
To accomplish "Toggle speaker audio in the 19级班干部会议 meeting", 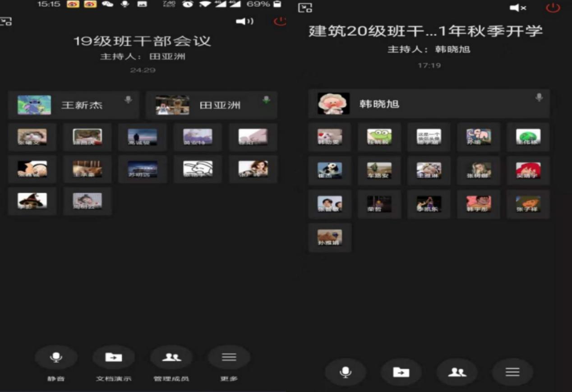I will pyautogui.click(x=244, y=21).
